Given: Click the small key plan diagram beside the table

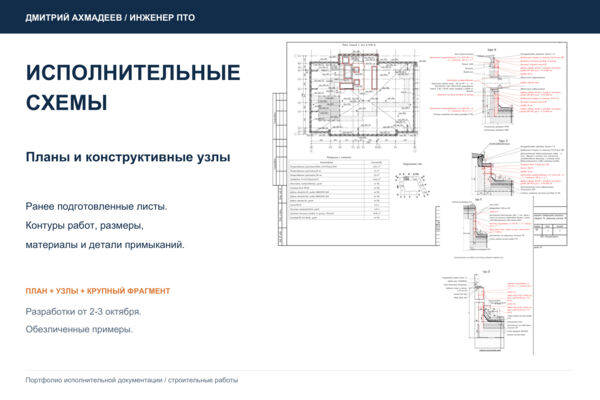Looking at the screenshot, I should pyautogui.click(x=412, y=185).
